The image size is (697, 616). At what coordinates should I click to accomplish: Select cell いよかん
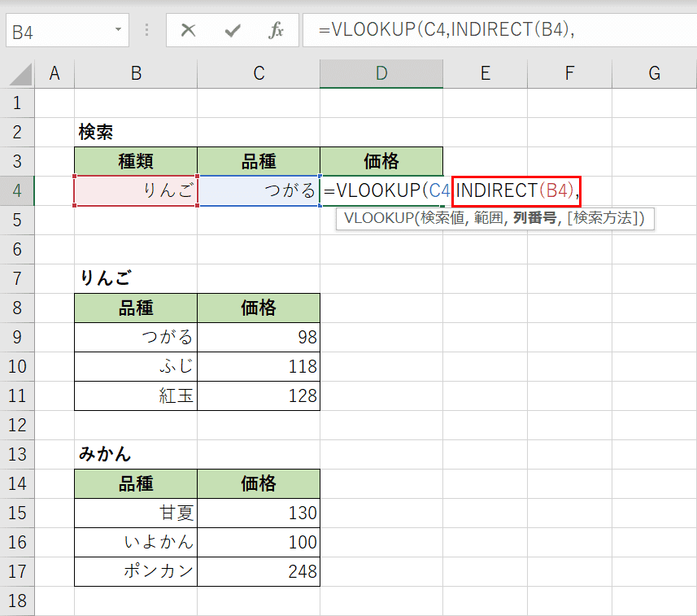coord(136,542)
